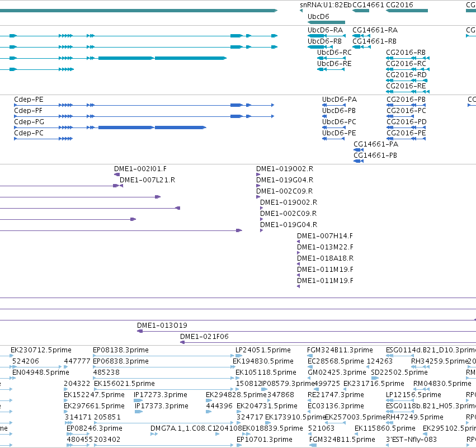Select the CG2016-RC transcript label
476x448 pixels.
[406, 64]
